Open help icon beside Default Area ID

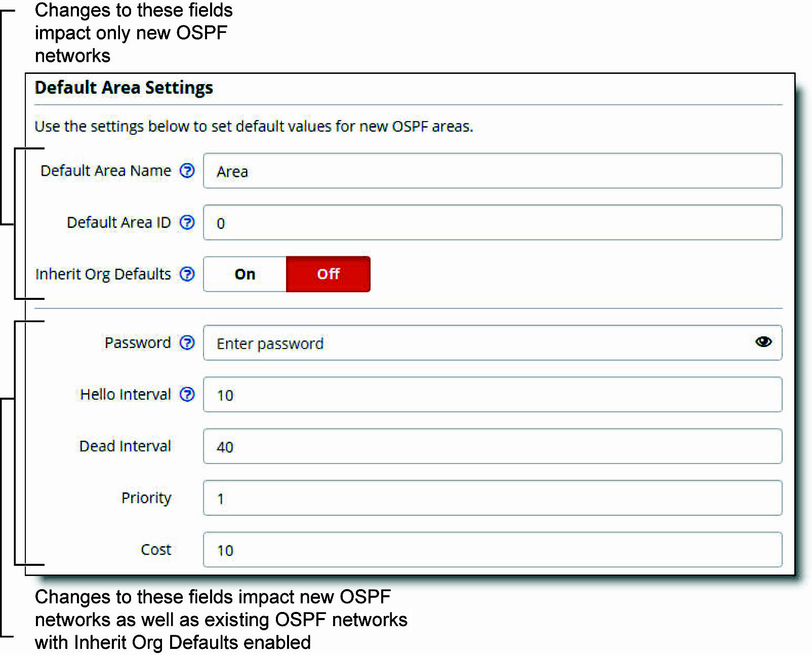(x=187, y=222)
